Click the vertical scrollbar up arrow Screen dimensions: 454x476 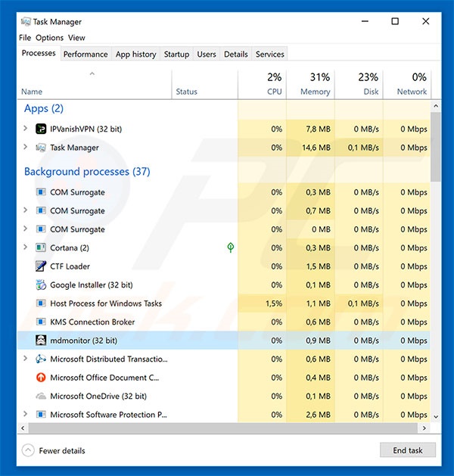pos(436,106)
